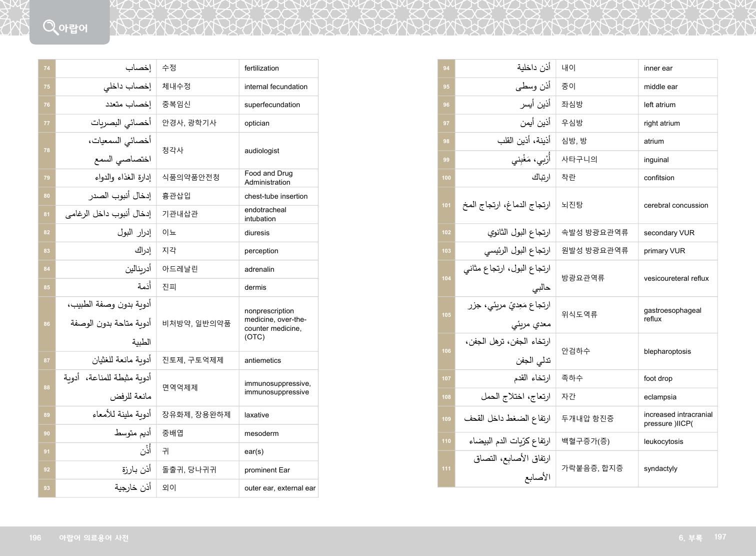Click the 'Food and Drug Administration' entry
The height and width of the screenshot is (556, 756).
[268, 178]
